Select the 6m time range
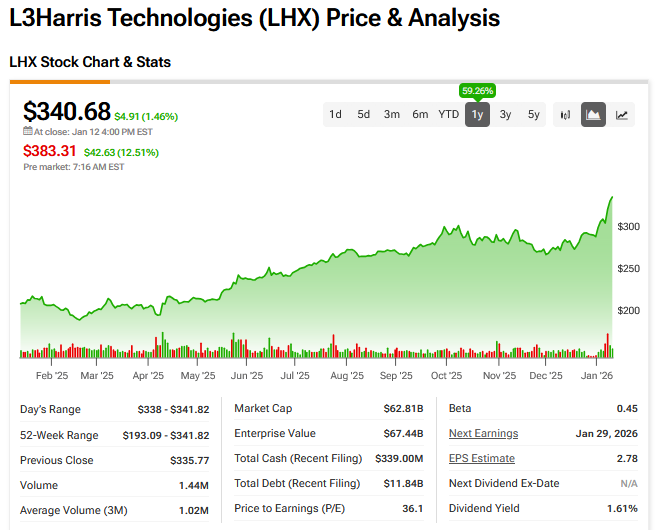 pyautogui.click(x=420, y=114)
